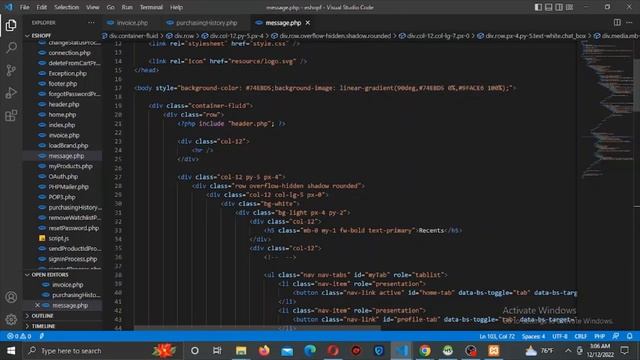Open the Manage gear icon
The height and width of the screenshot is (360, 640).
click(11, 319)
